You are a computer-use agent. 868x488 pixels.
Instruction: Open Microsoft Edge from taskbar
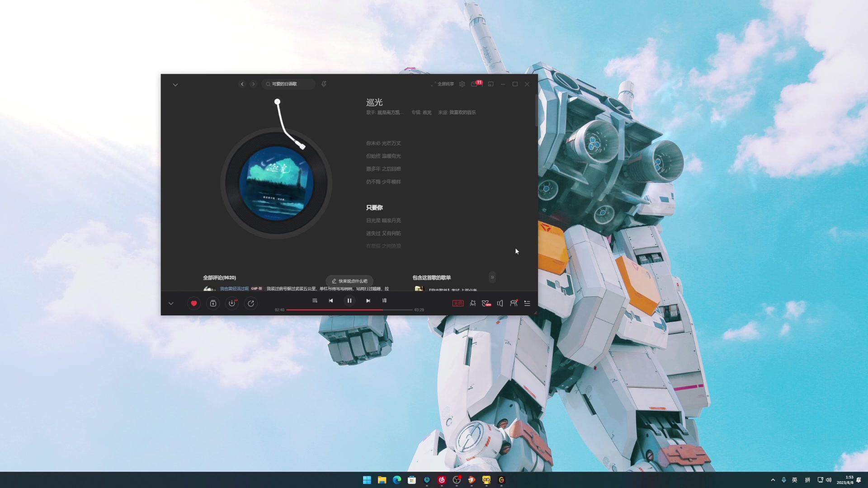[x=397, y=480]
